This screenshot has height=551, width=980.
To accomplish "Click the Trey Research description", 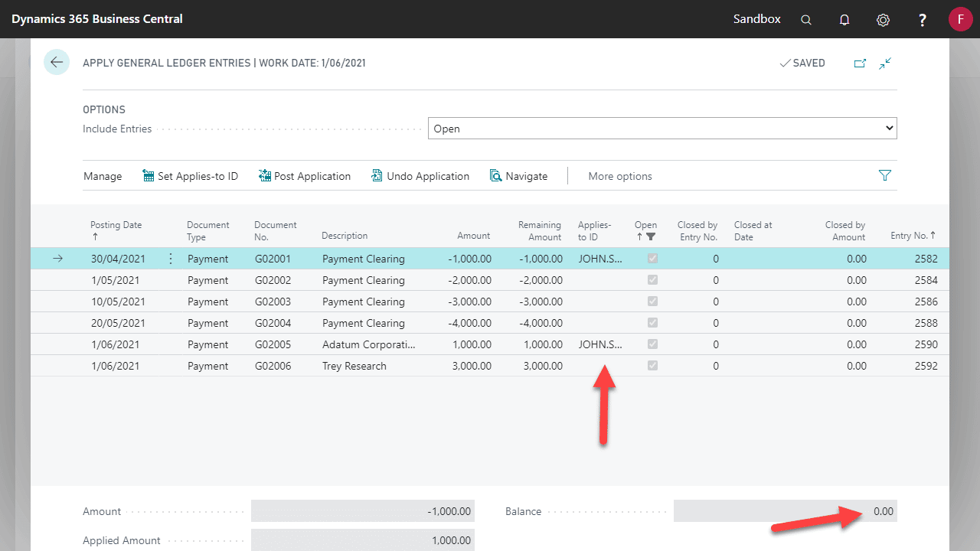I will [x=354, y=366].
